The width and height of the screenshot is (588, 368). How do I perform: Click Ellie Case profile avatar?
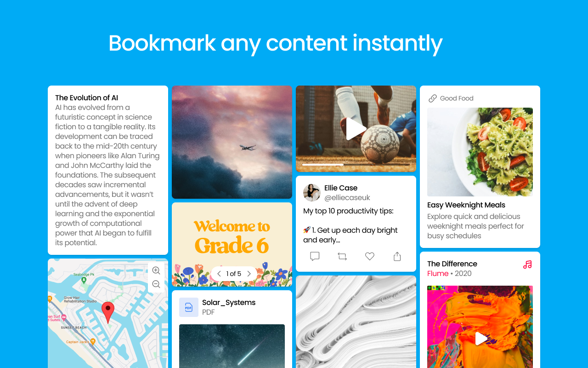312,193
